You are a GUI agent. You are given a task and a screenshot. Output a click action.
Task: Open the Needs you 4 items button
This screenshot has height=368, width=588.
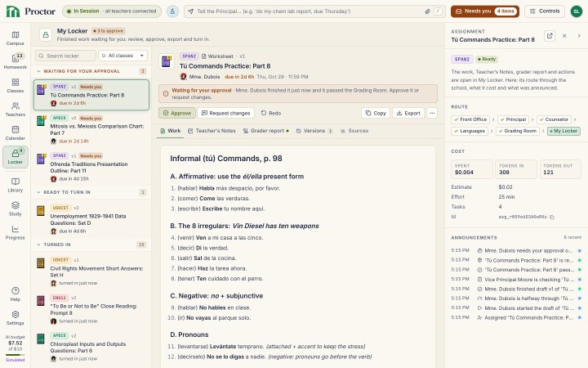point(485,11)
